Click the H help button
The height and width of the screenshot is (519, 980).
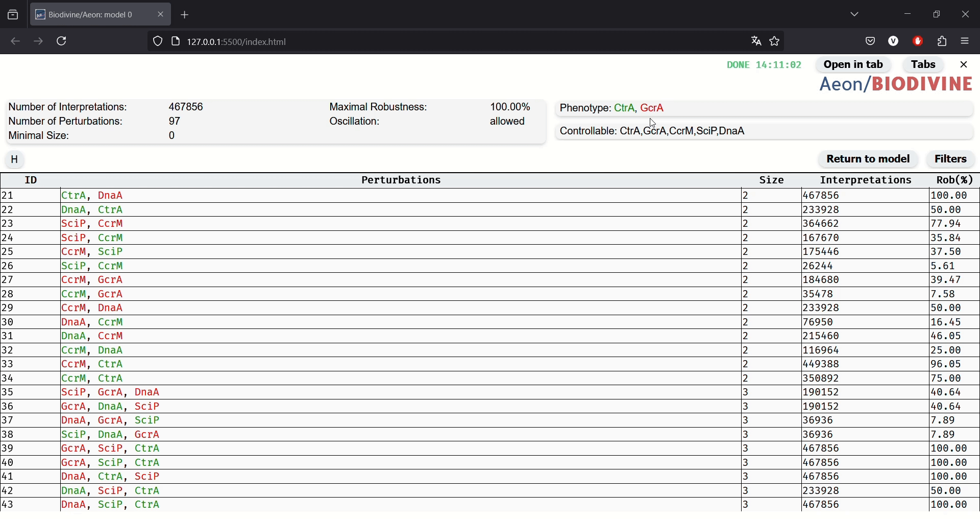pos(15,160)
